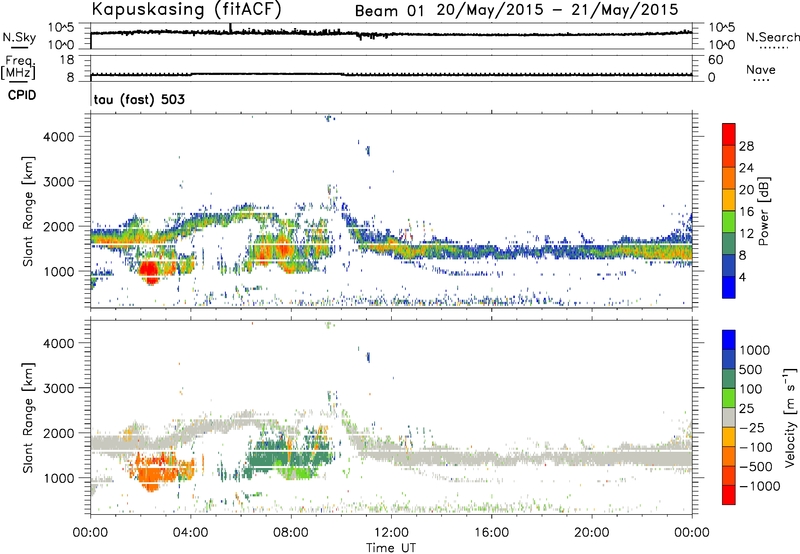Click the red high-power echo patch near 02:00

[149, 270]
